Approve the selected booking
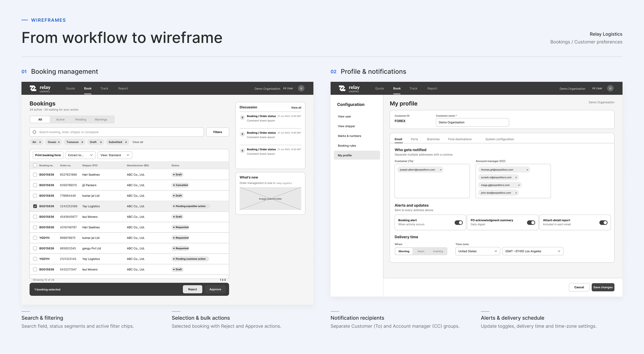644x354 pixels. [x=215, y=289]
